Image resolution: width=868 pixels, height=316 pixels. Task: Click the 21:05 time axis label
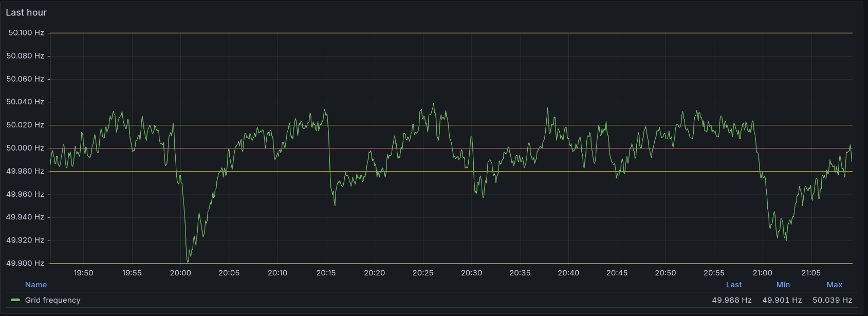[x=811, y=273]
